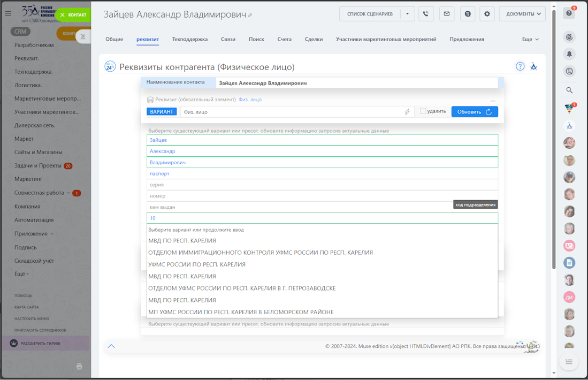This screenshot has height=380, width=588.
Task: Click the blue 'Обновить' button
Action: click(x=474, y=112)
